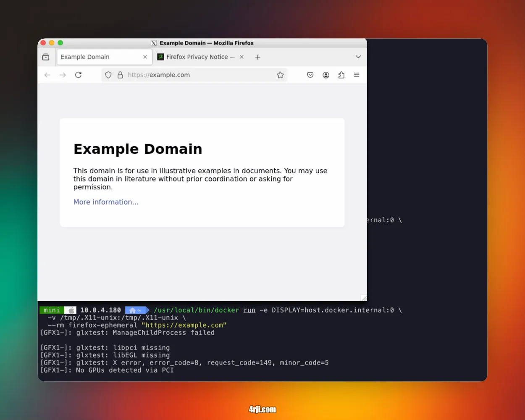Click the forward navigation arrow

pyautogui.click(x=63, y=75)
